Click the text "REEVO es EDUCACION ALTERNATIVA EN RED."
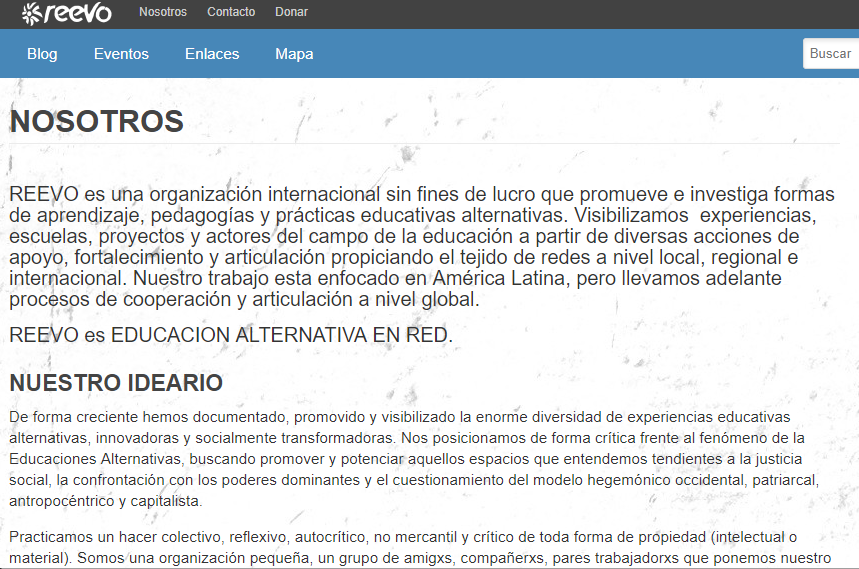This screenshot has height=569, width=859. (x=231, y=335)
